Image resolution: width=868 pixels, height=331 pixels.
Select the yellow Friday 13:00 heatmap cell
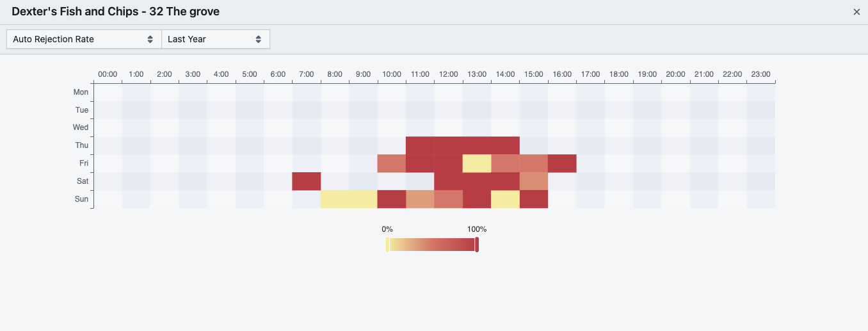[477, 163]
